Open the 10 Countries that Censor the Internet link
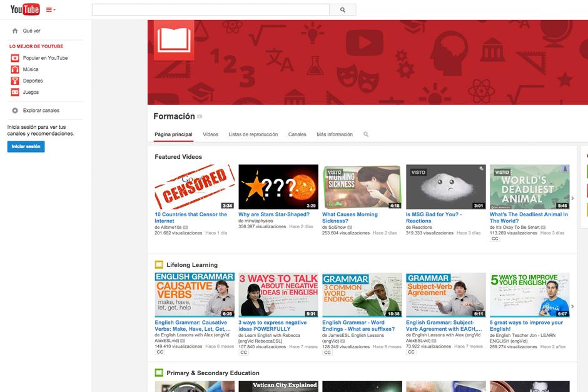 [x=191, y=218]
